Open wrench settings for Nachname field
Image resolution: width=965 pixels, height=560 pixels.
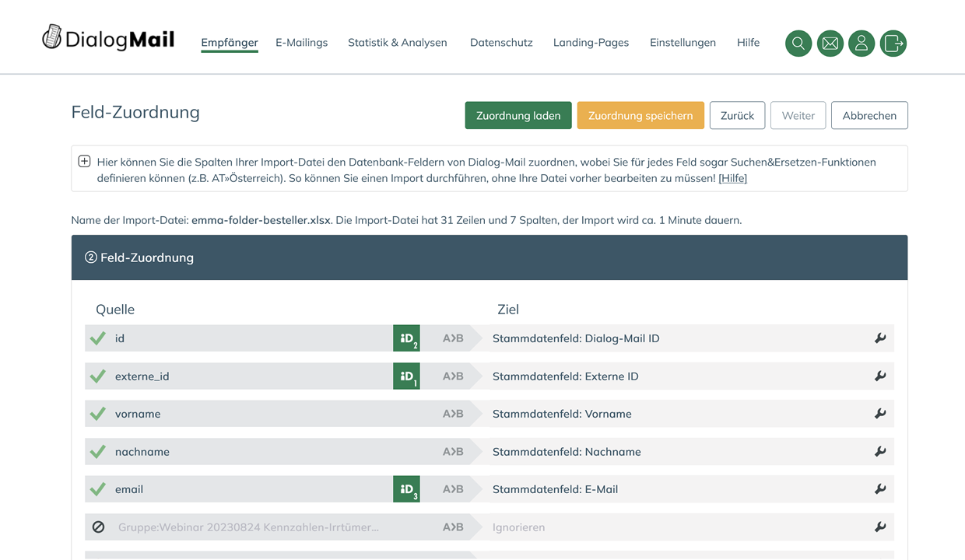tap(880, 452)
